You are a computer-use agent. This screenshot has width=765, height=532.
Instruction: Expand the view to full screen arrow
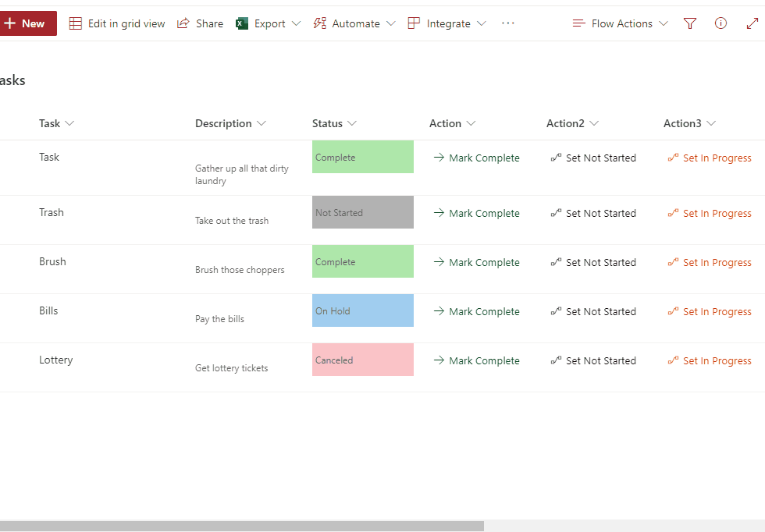point(753,23)
